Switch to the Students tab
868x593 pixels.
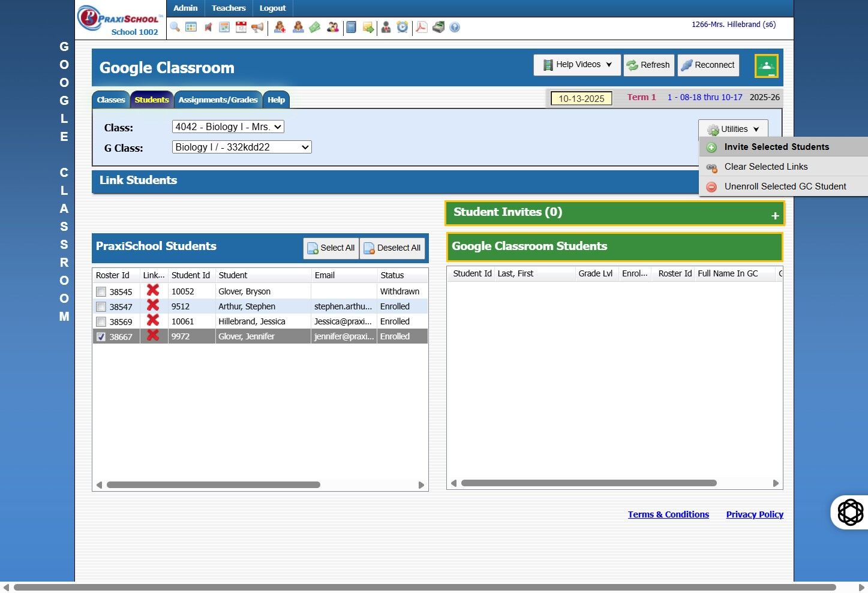click(152, 100)
